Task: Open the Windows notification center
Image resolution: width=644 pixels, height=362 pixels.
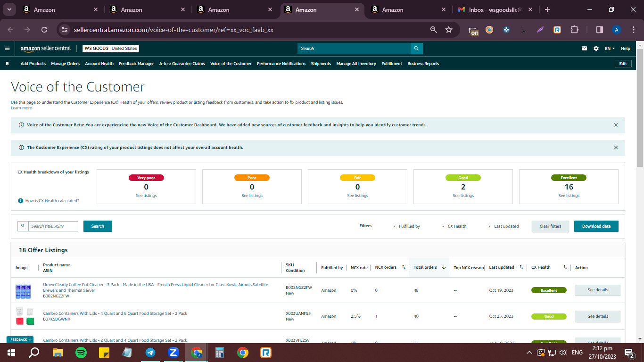Action: 629,353
